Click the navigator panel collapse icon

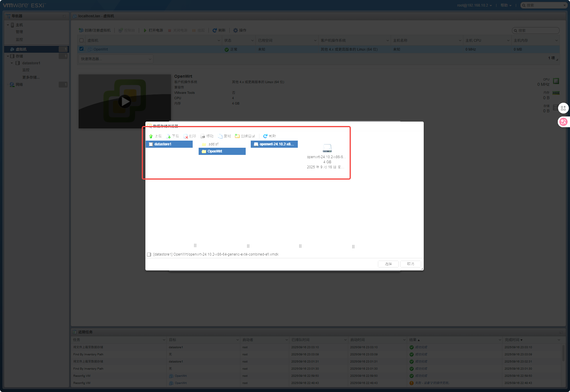(65, 16)
